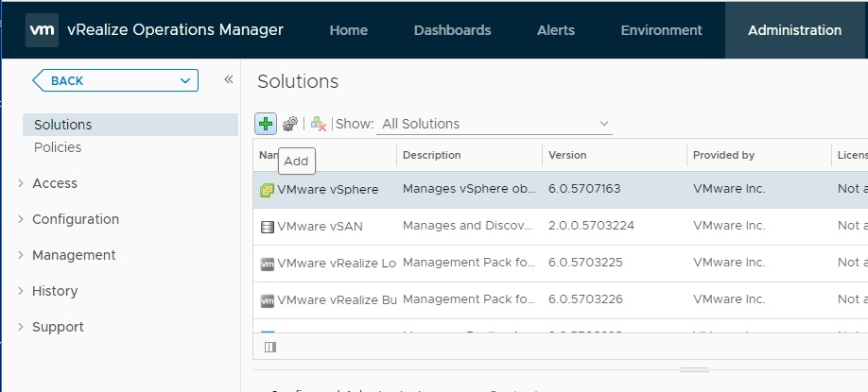Select the VMware vSAN name cell

[320, 226]
